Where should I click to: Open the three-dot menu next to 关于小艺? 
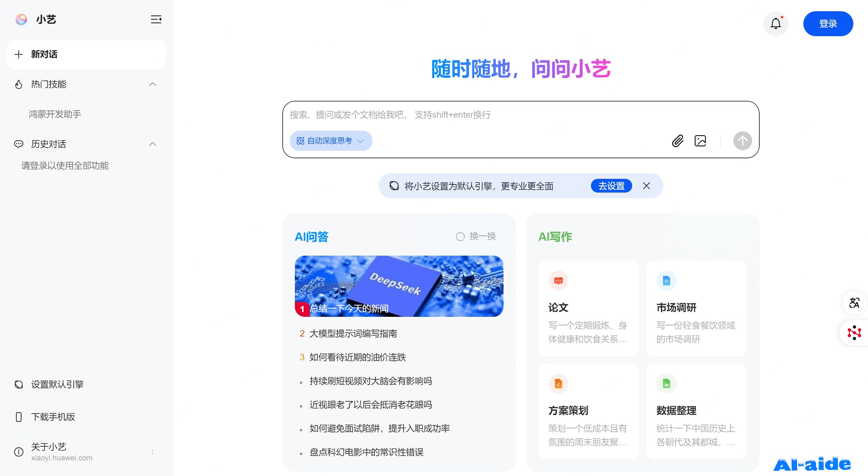pos(152,452)
